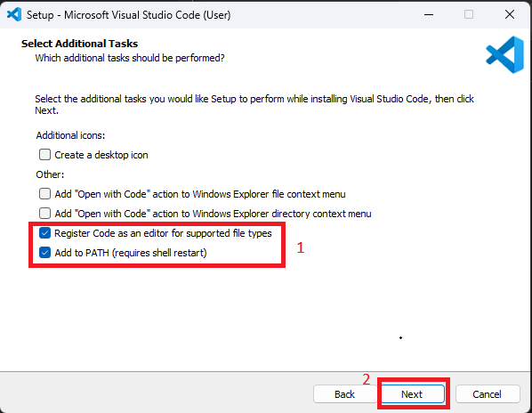Image resolution: width=532 pixels, height=413 pixels.
Task: Check Open with Code directory context menu option
Action: coord(44,214)
